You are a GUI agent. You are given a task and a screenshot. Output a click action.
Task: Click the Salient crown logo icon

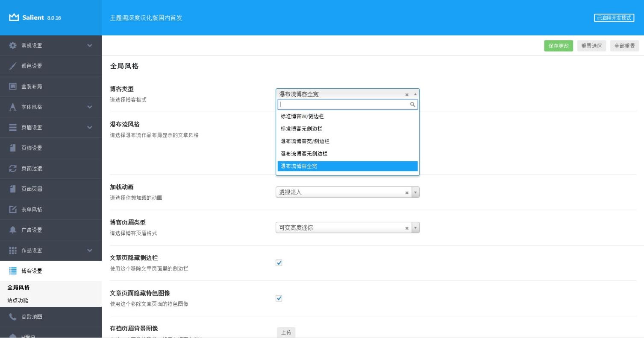point(14,17)
